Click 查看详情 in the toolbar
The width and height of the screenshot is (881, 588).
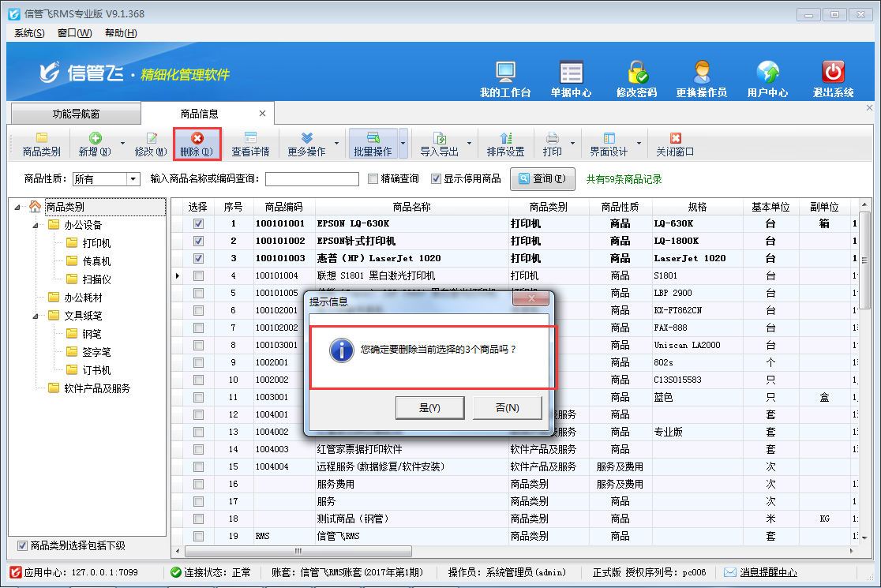tap(250, 144)
